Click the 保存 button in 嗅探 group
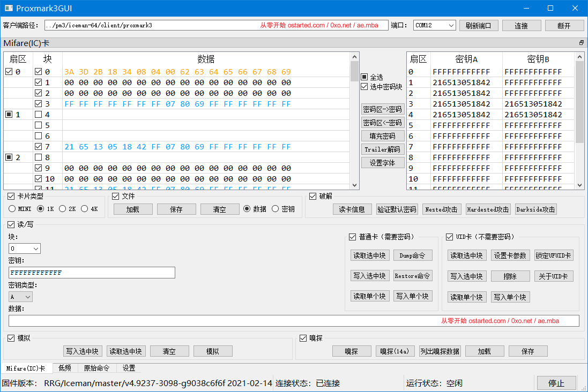The width and height of the screenshot is (588, 392). coord(528,351)
